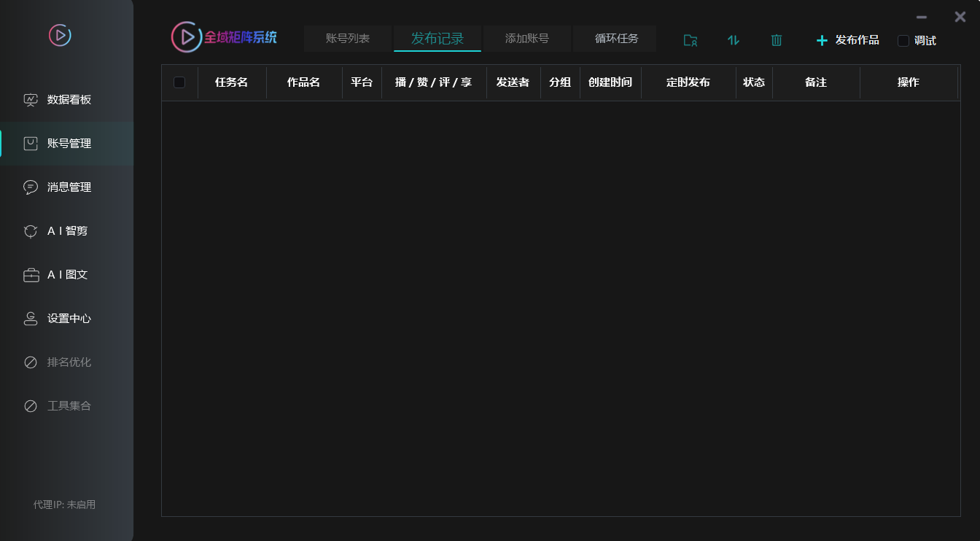Click the 发送者 column header
The width and height of the screenshot is (980, 541).
(x=513, y=82)
